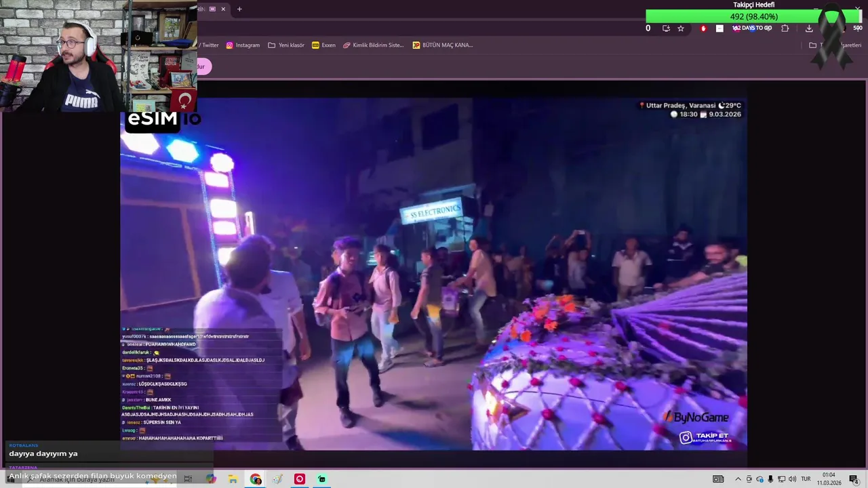The image size is (868, 488).
Task: Open the OneDrive cloud tray icon
Action: pyautogui.click(x=760, y=479)
